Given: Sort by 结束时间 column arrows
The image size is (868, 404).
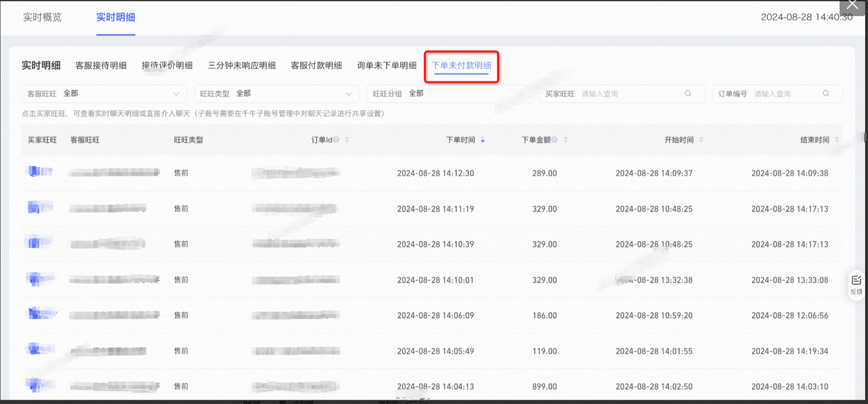Looking at the screenshot, I should [x=837, y=140].
